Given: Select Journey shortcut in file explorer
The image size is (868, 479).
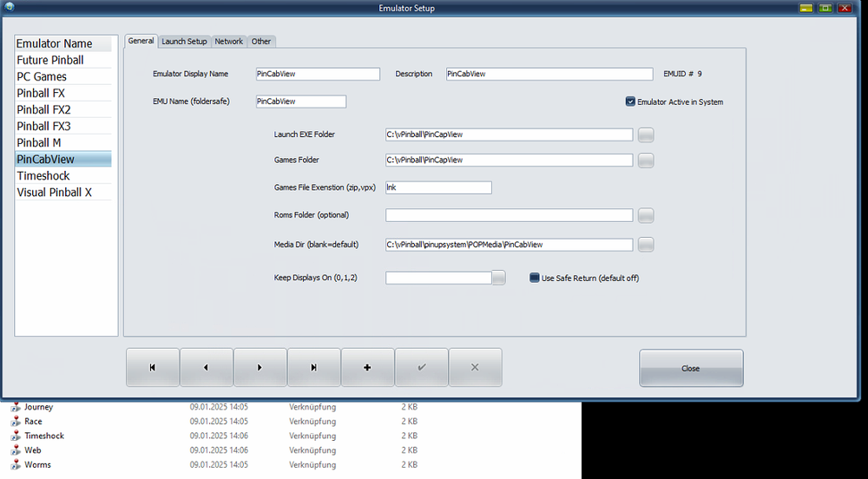Looking at the screenshot, I should pyautogui.click(x=39, y=407).
